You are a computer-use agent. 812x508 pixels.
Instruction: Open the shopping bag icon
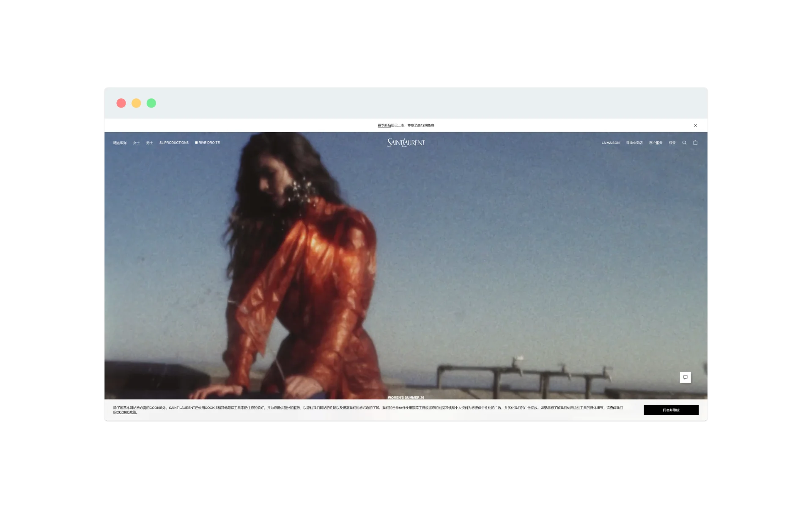click(x=695, y=143)
